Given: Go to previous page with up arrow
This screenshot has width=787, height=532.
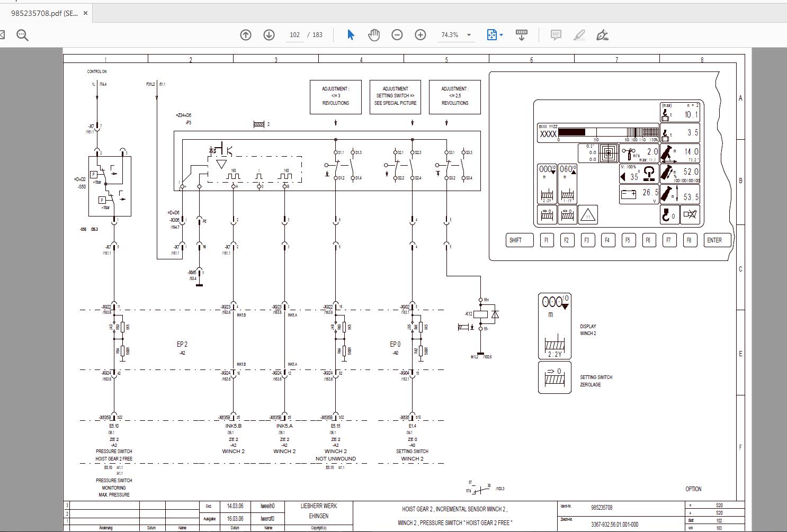Looking at the screenshot, I should (246, 35).
